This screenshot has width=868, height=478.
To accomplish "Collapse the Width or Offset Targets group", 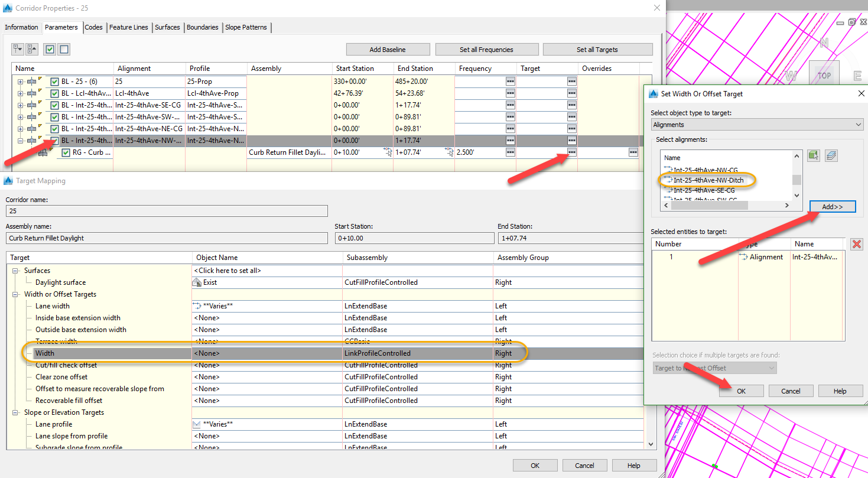I will tap(15, 294).
